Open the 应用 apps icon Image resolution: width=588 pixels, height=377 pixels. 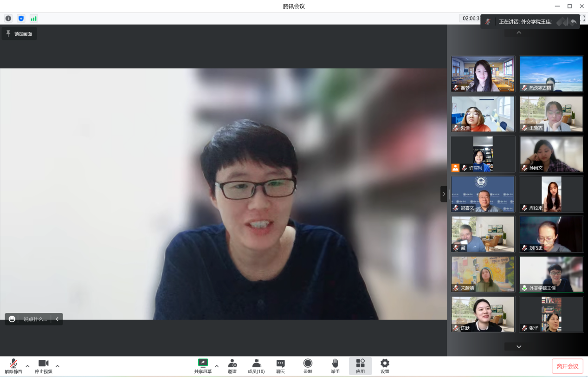click(360, 365)
